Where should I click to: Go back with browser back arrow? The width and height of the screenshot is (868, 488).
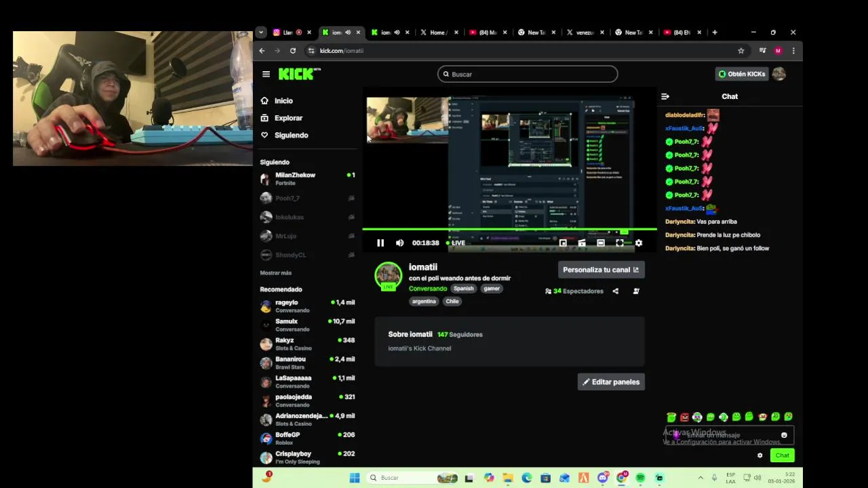[262, 51]
